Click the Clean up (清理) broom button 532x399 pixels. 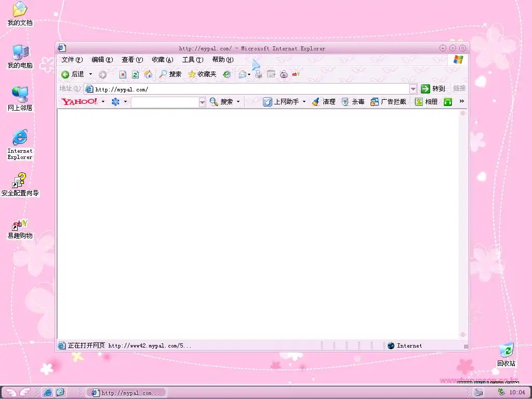click(324, 101)
